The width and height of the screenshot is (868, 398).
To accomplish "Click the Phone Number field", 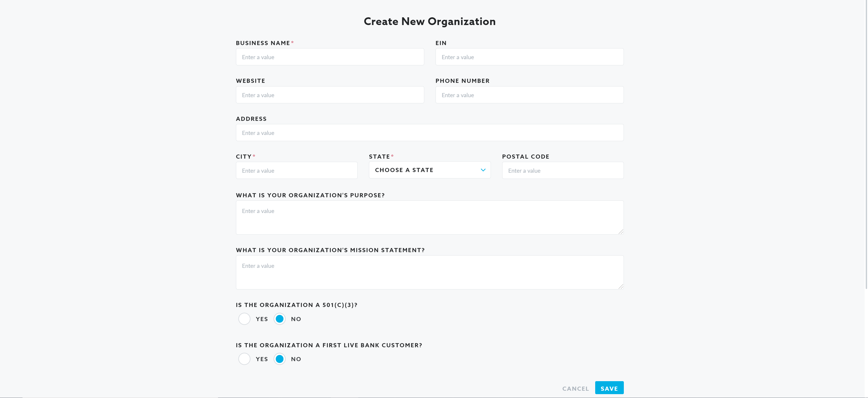I will click(x=529, y=95).
